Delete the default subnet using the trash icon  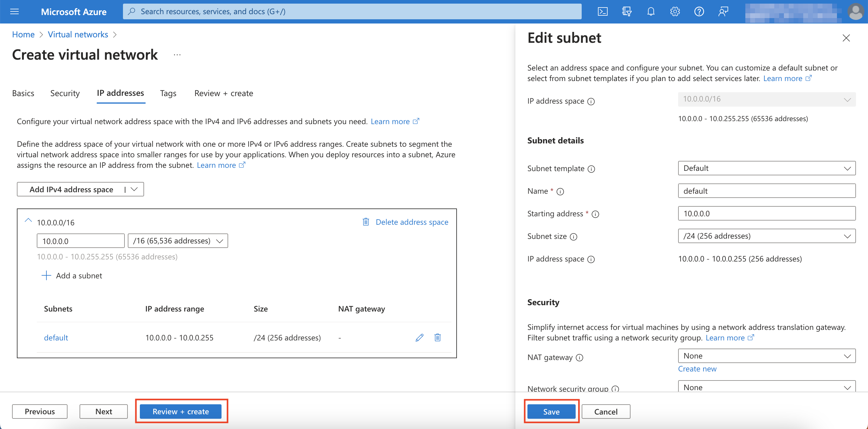[x=437, y=337]
